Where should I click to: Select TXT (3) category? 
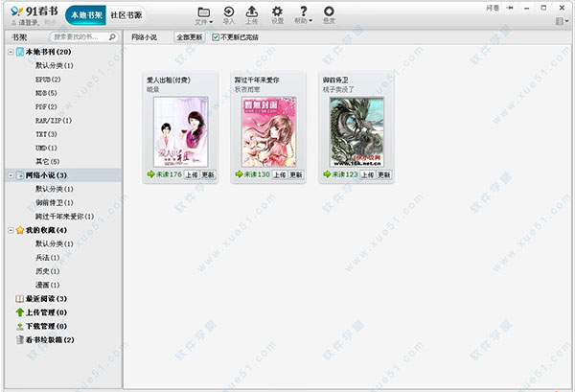click(x=46, y=134)
